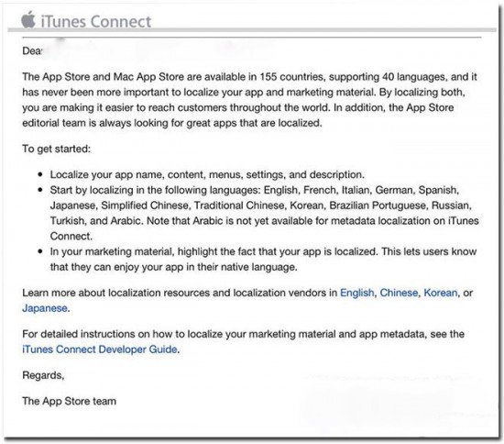Click the '155 countries' text in first paragraph
The width and height of the screenshot is (504, 444).
291,77
